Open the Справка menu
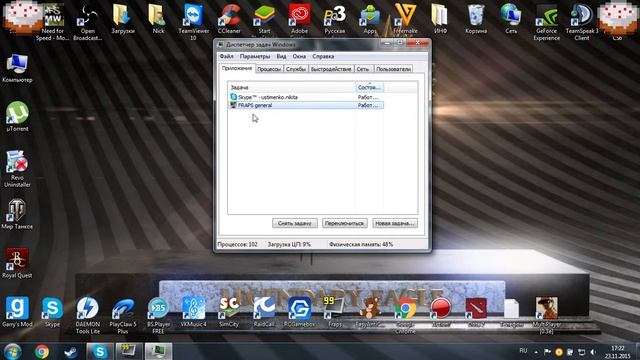 323,56
